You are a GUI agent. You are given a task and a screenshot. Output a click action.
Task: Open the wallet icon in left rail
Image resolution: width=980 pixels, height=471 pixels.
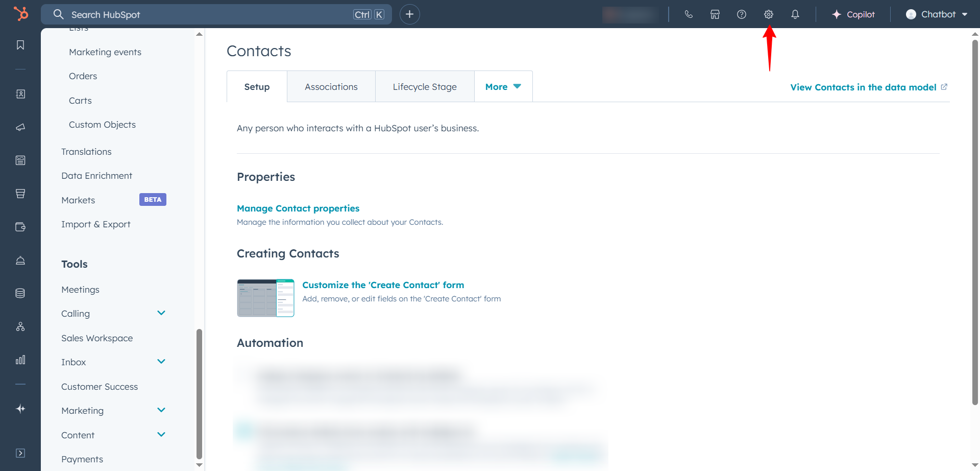(x=20, y=227)
